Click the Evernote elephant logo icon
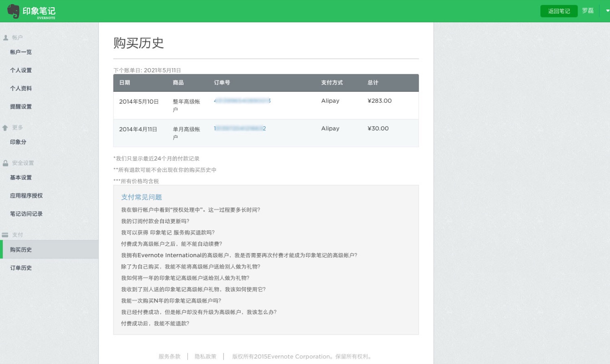The width and height of the screenshot is (610, 364). click(x=13, y=11)
